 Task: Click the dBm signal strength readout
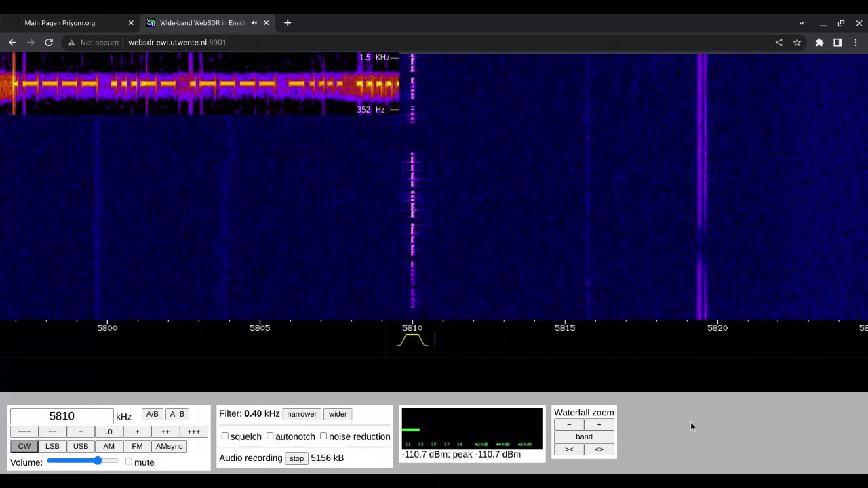[x=461, y=455]
